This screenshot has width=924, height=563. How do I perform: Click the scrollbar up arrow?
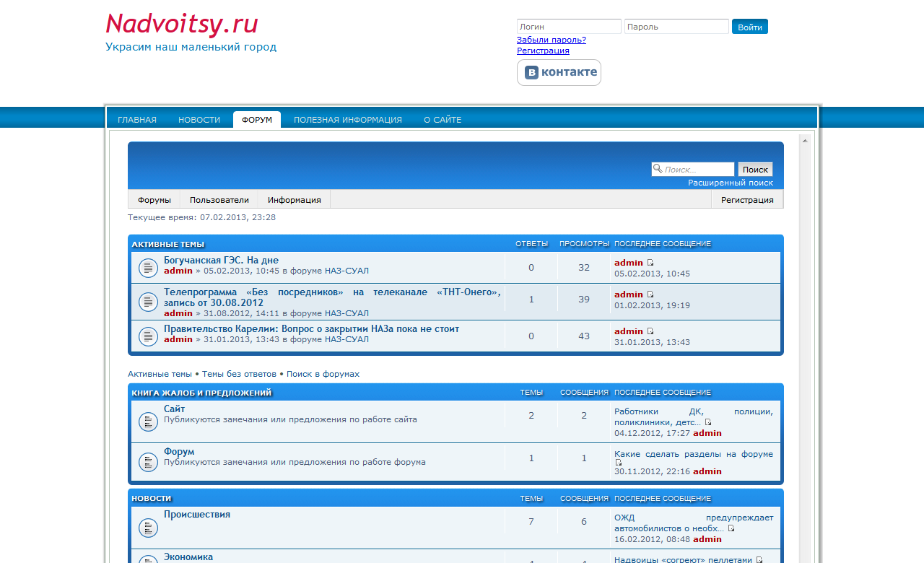click(805, 140)
